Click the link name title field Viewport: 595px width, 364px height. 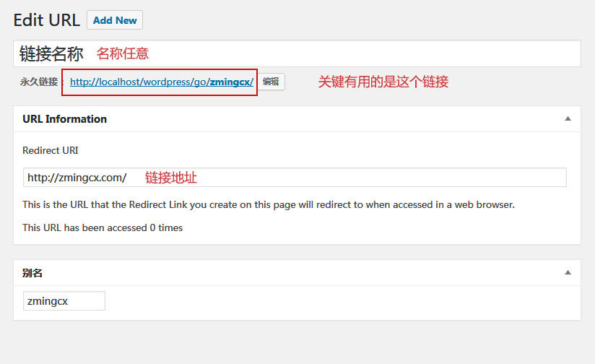click(297, 53)
